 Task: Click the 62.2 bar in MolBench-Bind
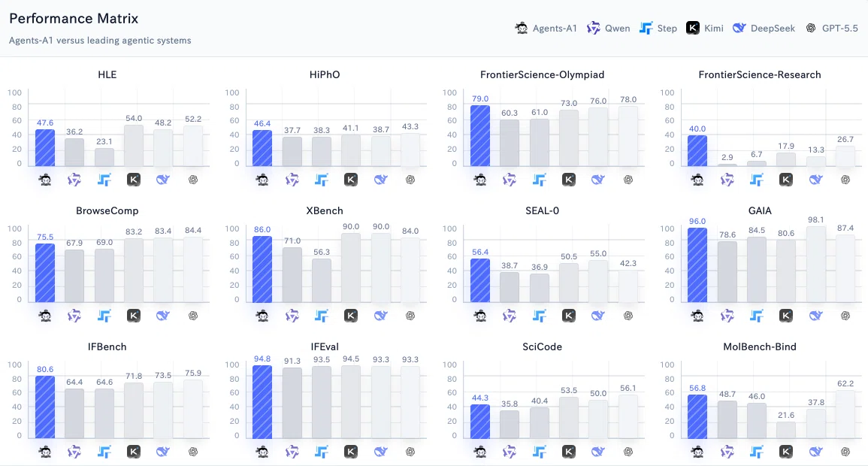[x=845, y=415]
